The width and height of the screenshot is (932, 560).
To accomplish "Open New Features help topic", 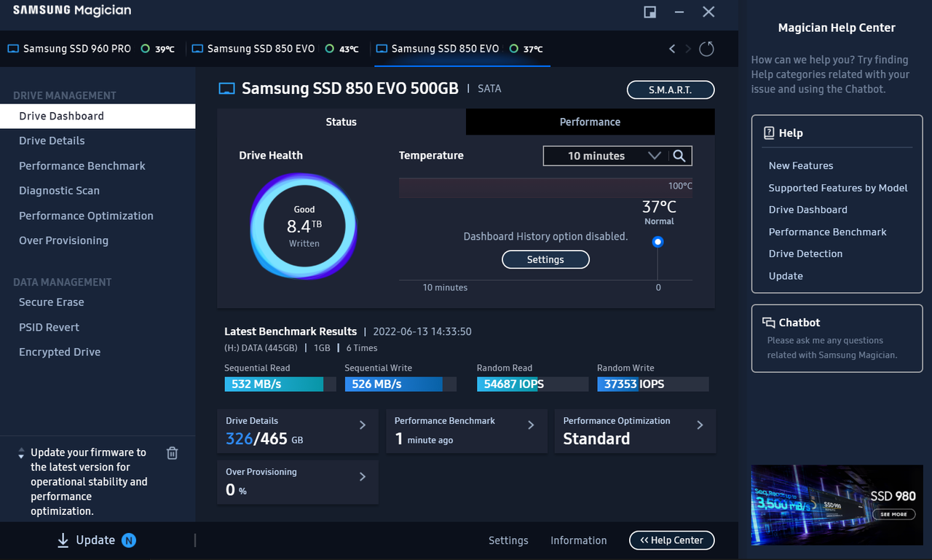I will point(801,165).
